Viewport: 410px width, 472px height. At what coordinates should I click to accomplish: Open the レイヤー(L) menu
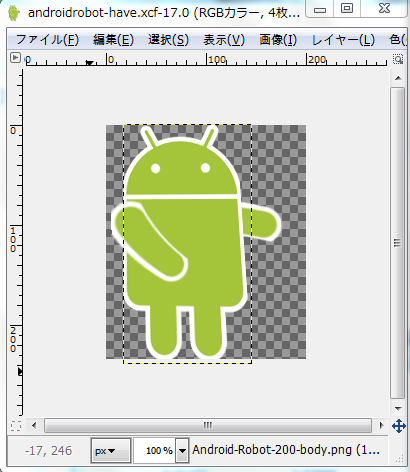click(343, 40)
